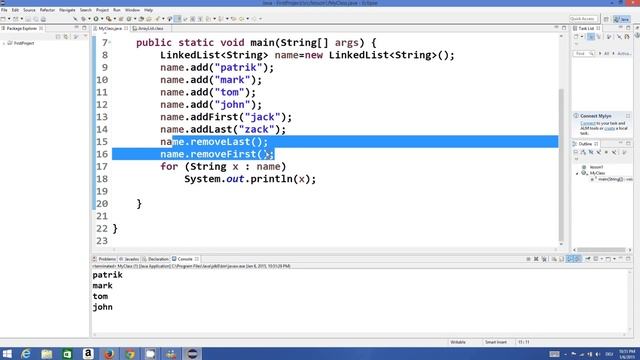Open the Refactor menu
Viewport: 640px width, 360px height.
click(47, 10)
